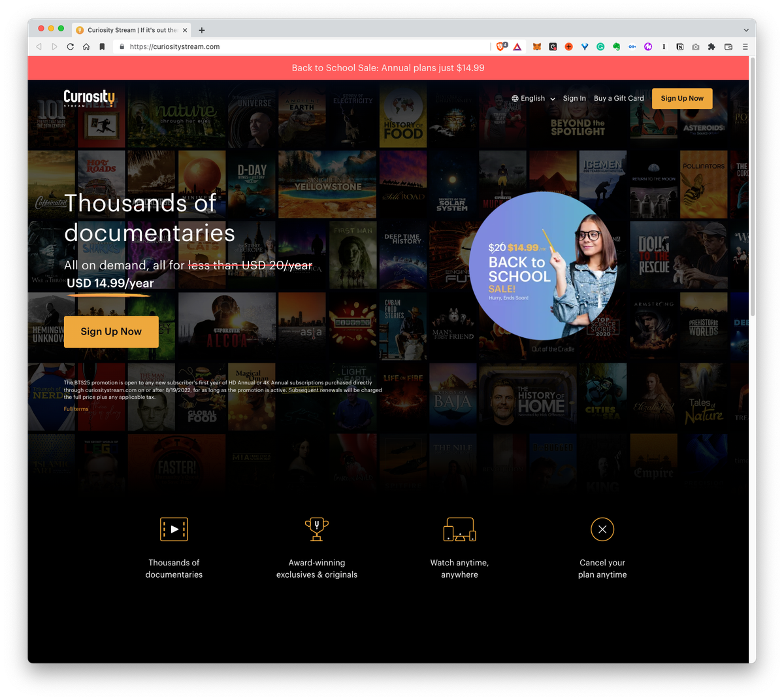Click the puzzle piece extensions icon

(711, 46)
